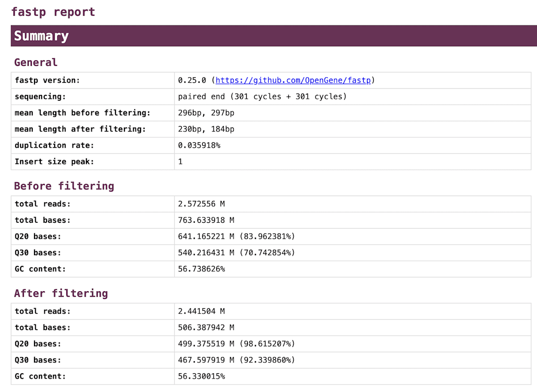
Task: Click the '540.216431 M (70.742854%)' value
Action: pyautogui.click(x=237, y=252)
